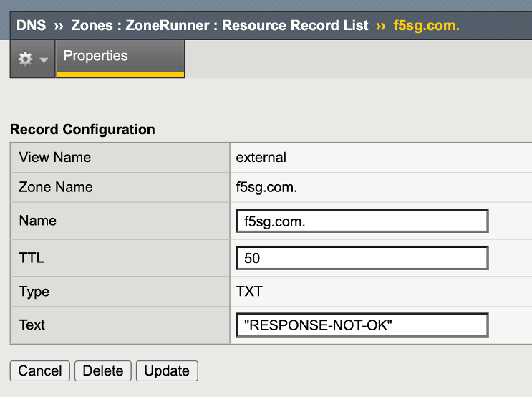Focus the Name input field
532x397 pixels.
(362, 221)
